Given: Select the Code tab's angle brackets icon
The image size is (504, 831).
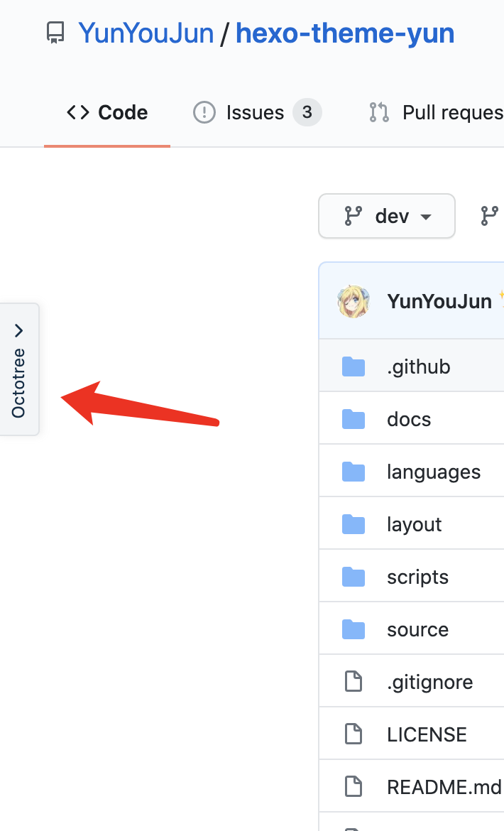Looking at the screenshot, I should [x=78, y=112].
